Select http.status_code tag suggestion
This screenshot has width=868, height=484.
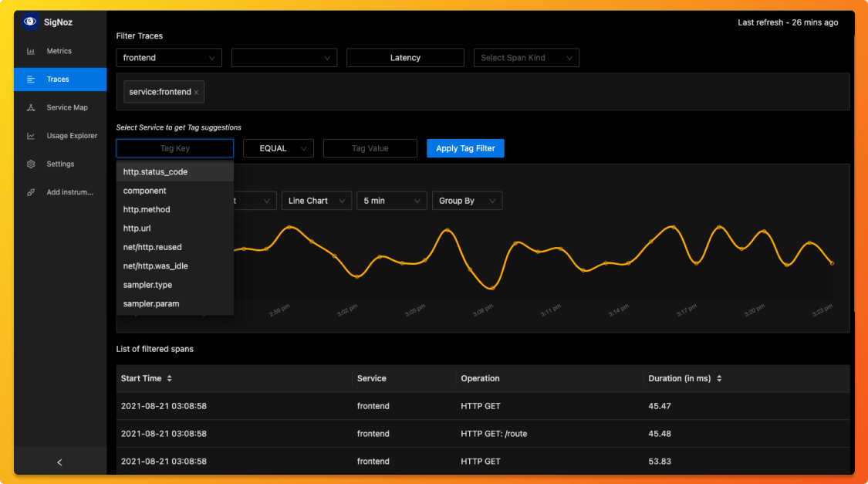coord(175,171)
